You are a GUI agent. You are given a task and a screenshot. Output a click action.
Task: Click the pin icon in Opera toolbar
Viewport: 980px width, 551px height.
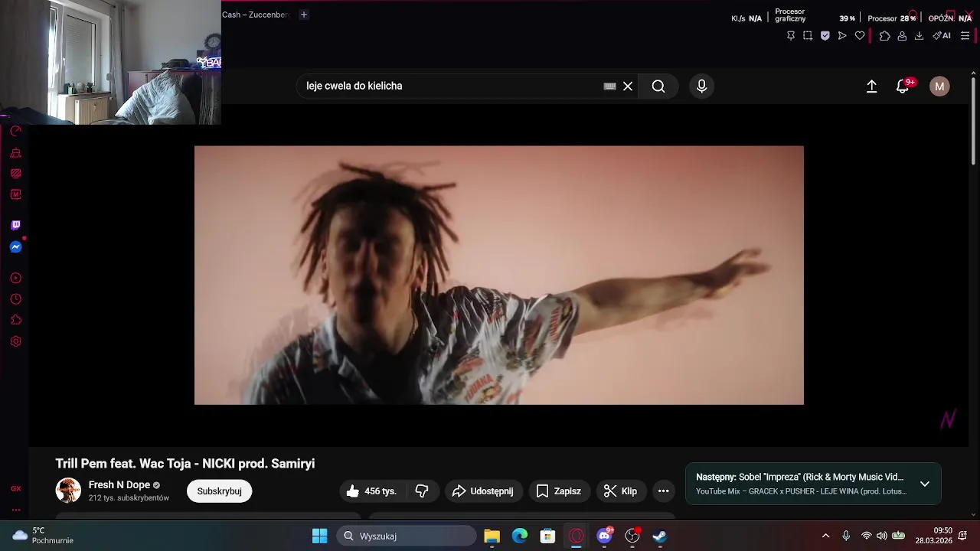point(791,35)
